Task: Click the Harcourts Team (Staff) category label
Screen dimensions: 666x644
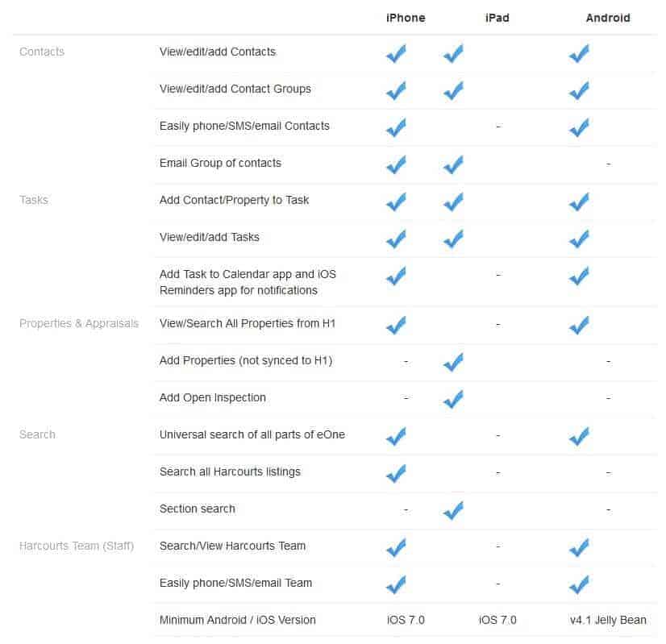Action: click(77, 546)
